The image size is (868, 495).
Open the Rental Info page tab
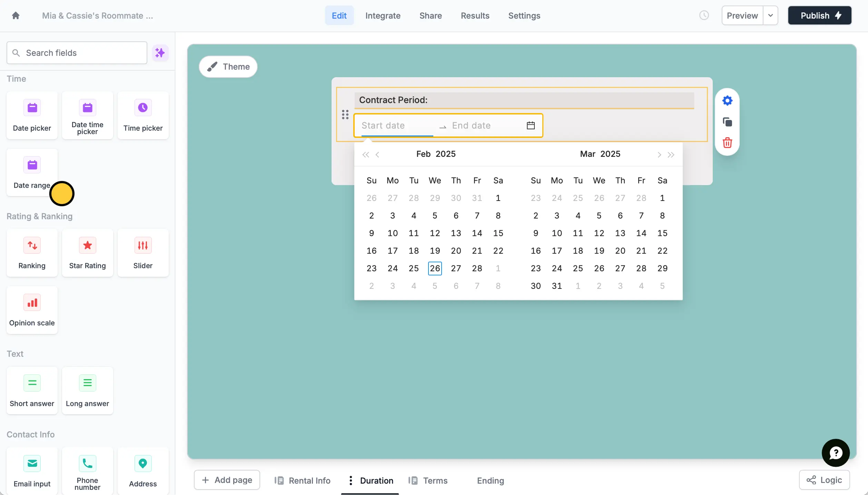point(302,481)
